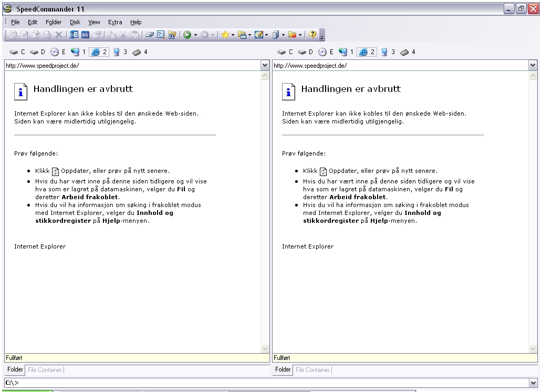Open Find files binoculars icon
This screenshot has width=542, height=392.
(x=172, y=35)
